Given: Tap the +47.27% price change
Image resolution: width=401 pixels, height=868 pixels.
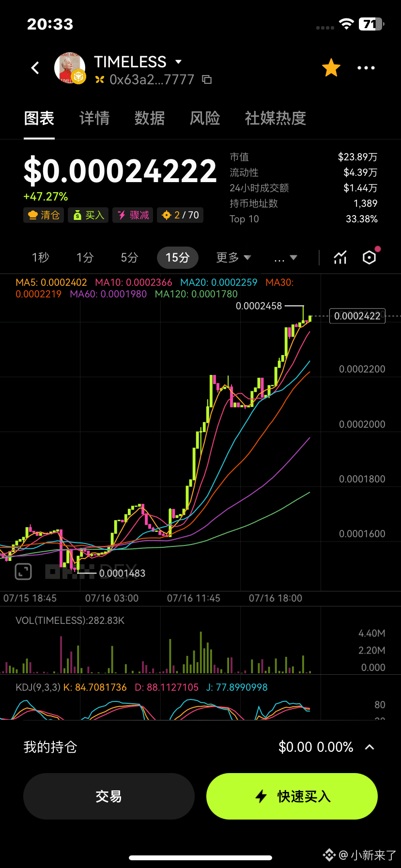Looking at the screenshot, I should (46, 197).
